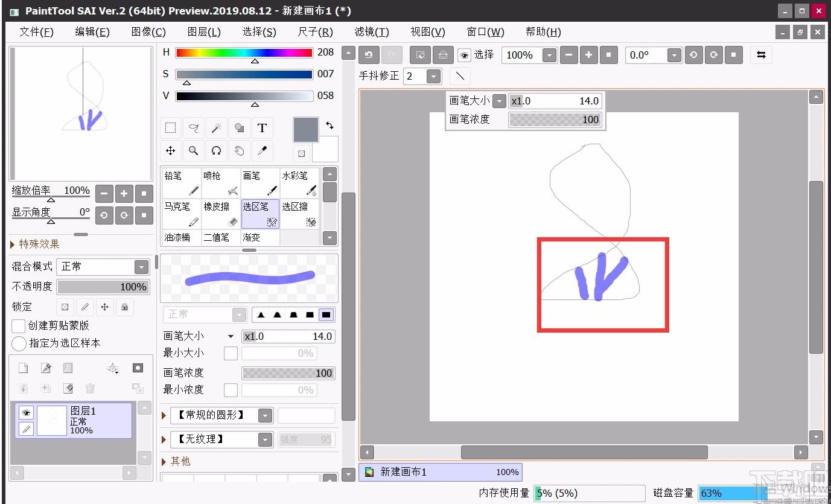Toggle lock all padlock icon
The height and width of the screenshot is (504, 831).
pos(124,307)
